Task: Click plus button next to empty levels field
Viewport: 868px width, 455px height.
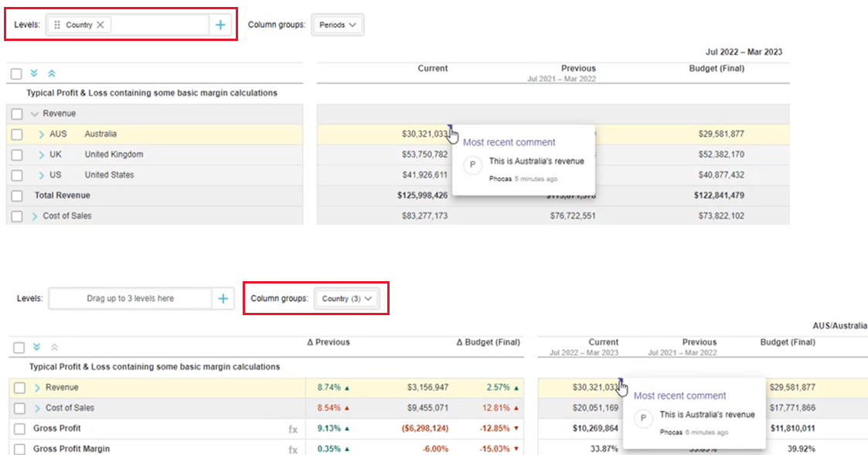Action: (223, 298)
